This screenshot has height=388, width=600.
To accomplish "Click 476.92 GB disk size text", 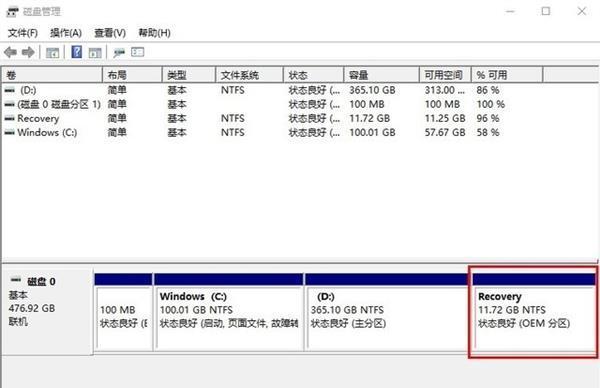I will (32, 308).
